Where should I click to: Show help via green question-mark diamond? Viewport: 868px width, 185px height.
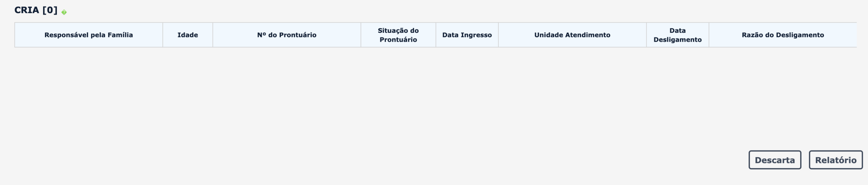[x=64, y=12]
